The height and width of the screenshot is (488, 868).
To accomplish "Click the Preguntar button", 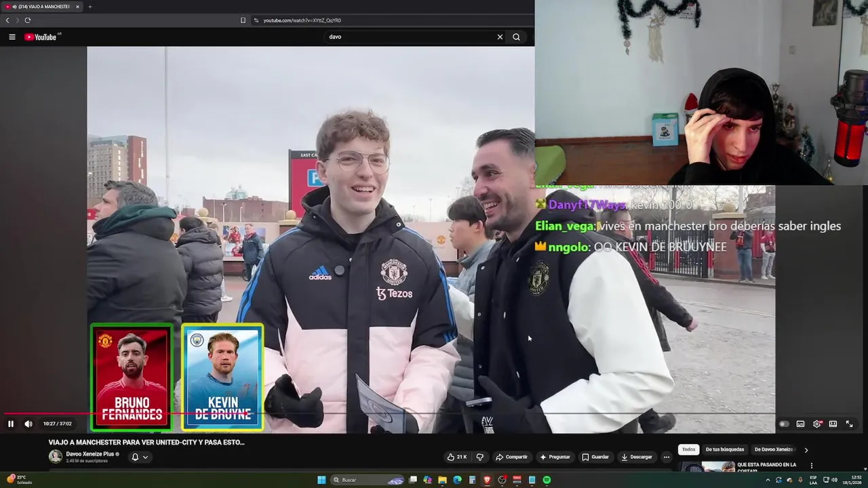I will pyautogui.click(x=555, y=457).
